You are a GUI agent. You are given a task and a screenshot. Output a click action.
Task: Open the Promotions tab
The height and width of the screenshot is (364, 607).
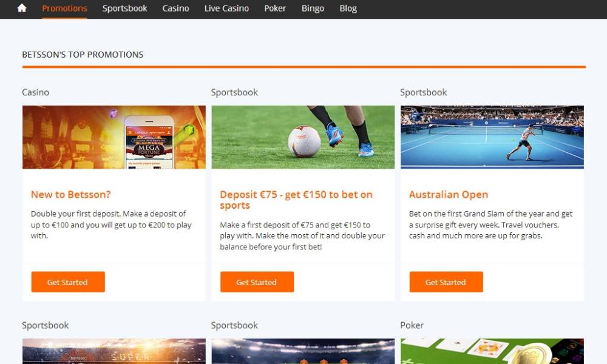[65, 8]
